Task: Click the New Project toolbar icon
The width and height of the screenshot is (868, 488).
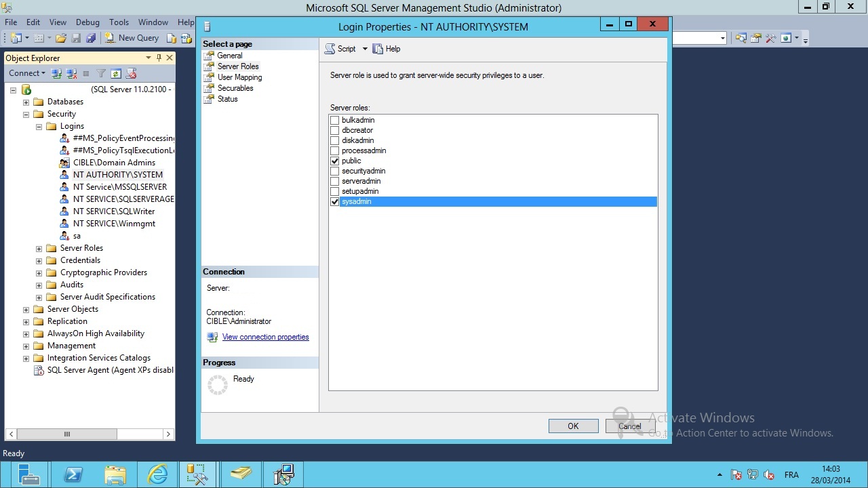Action: click(x=16, y=38)
